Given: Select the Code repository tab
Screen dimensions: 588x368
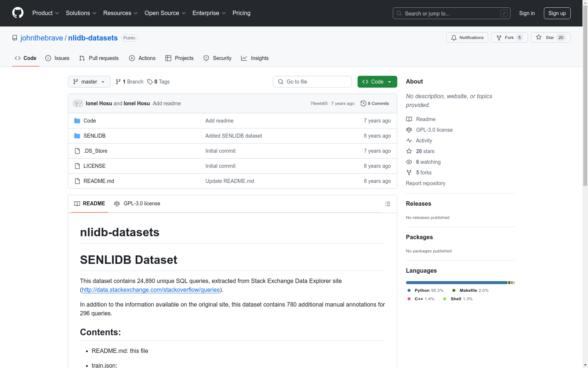Looking at the screenshot, I should [26, 58].
